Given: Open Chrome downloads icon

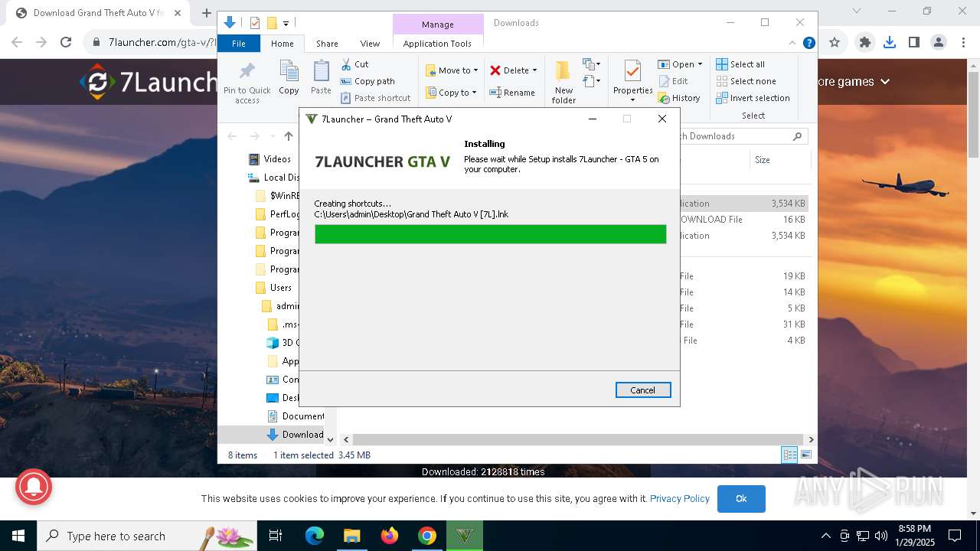Looking at the screenshot, I should click(x=890, y=42).
